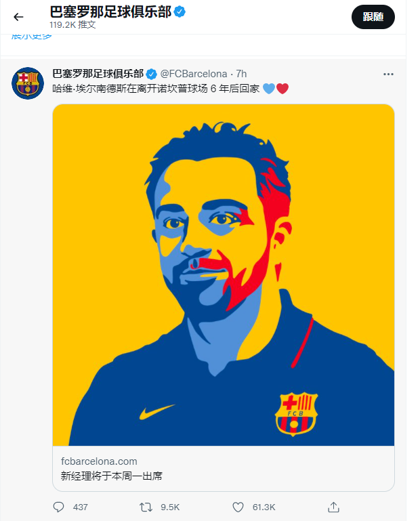
Task: Click the verified badge beside the header title
Action: point(180,12)
